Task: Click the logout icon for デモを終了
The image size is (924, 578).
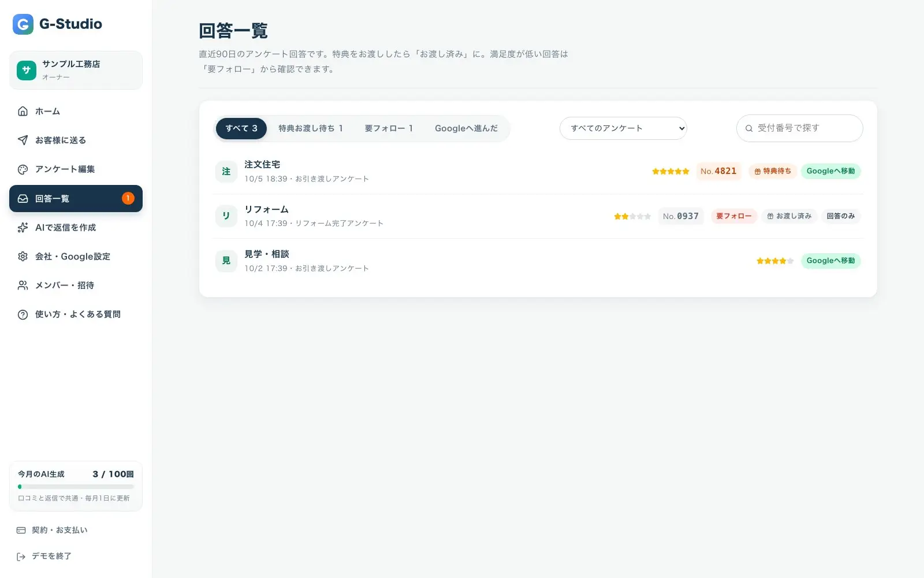Action: click(21, 556)
